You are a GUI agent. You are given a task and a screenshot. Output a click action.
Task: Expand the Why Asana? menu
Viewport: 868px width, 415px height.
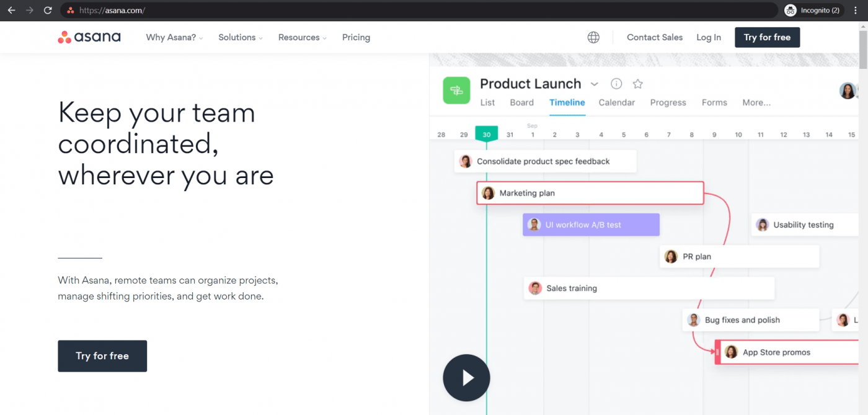tap(174, 37)
